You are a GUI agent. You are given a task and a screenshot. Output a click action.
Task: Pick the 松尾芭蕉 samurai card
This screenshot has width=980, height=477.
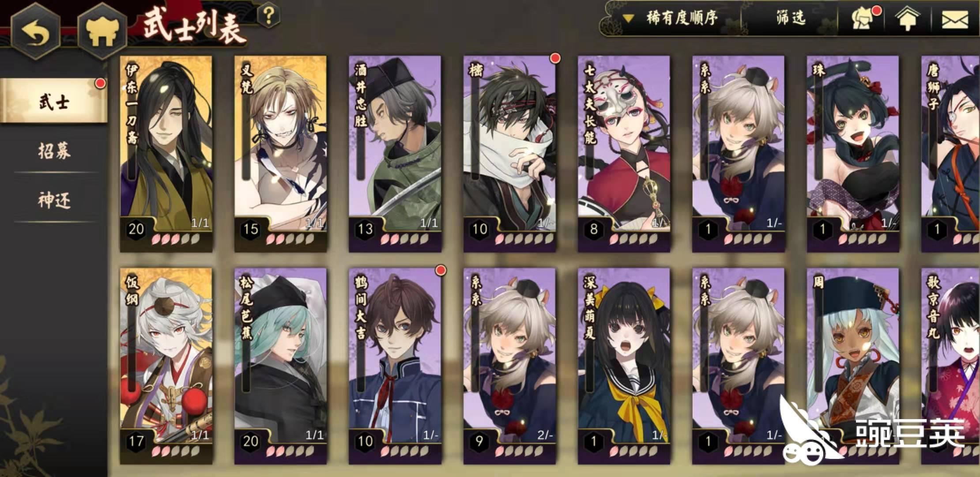[280, 366]
